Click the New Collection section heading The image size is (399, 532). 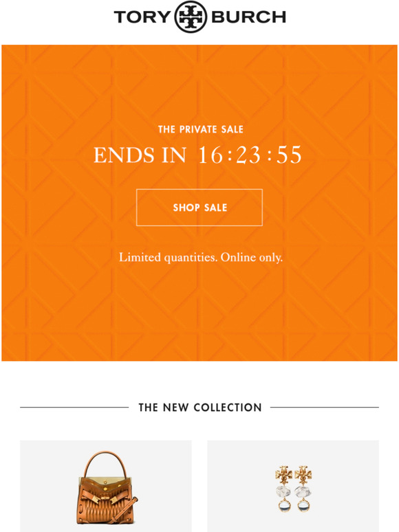pos(200,407)
